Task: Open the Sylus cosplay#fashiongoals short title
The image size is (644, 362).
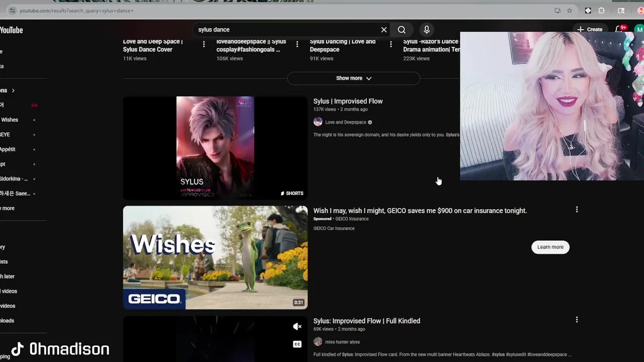Action: click(251, 45)
